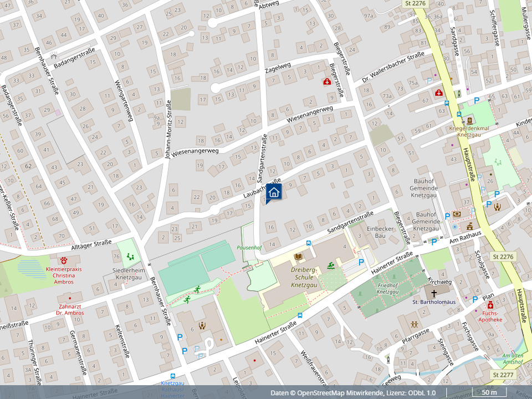The width and height of the screenshot is (532, 399).
Task: Click the ODbL 1.0 license text
Action: [422, 393]
